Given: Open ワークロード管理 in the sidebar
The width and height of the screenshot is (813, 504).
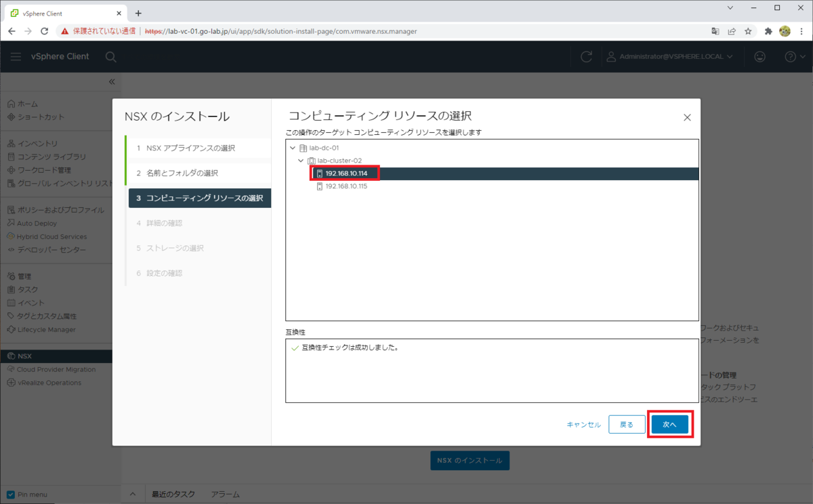Looking at the screenshot, I should [44, 170].
